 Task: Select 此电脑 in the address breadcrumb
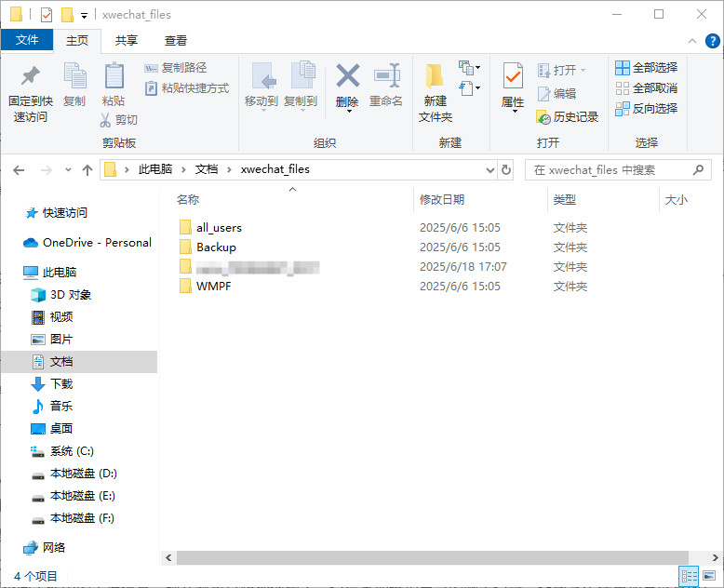pos(155,169)
